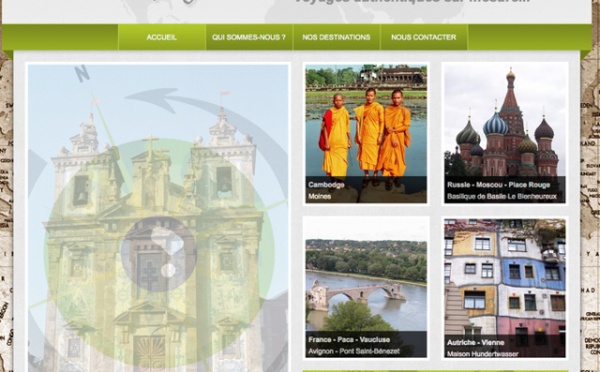Click the orange-robed monks photo

[366, 134]
